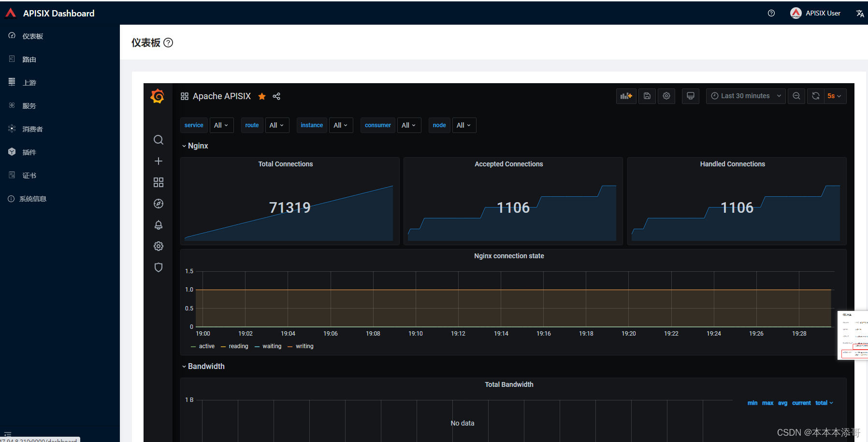Click the refresh dashboard icon
868x442 pixels.
pyautogui.click(x=816, y=96)
